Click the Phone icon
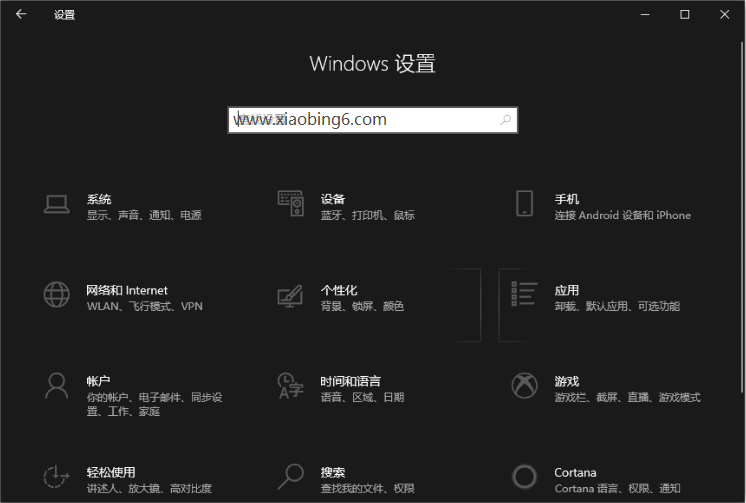746x503 pixels. pyautogui.click(x=524, y=203)
